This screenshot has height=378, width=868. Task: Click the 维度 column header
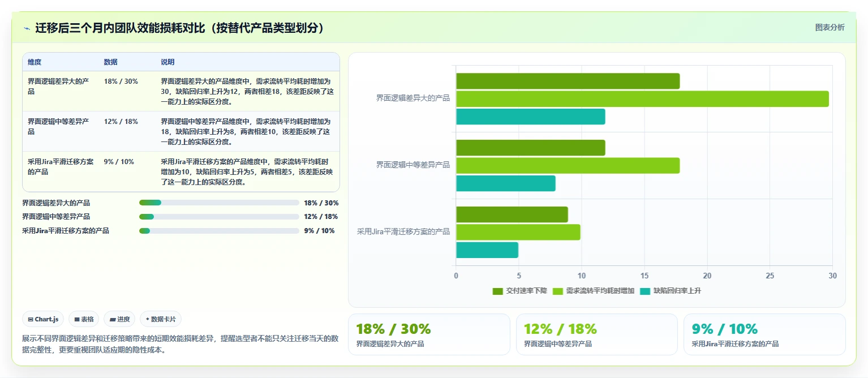(x=35, y=62)
